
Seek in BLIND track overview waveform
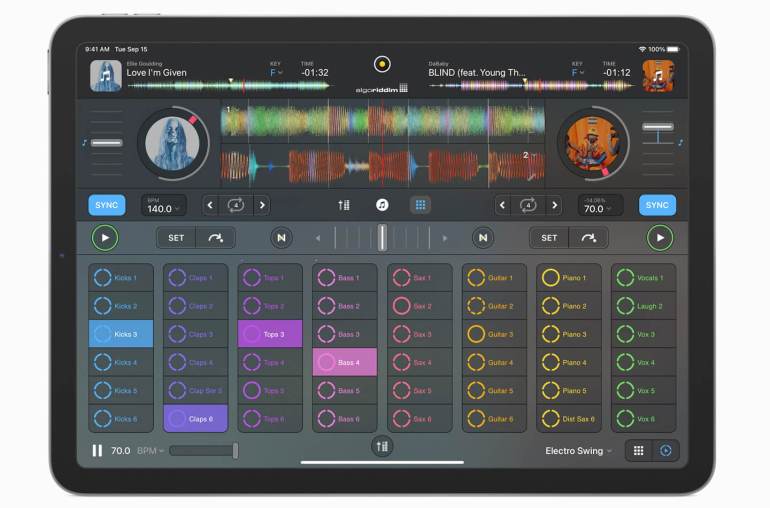click(x=531, y=86)
